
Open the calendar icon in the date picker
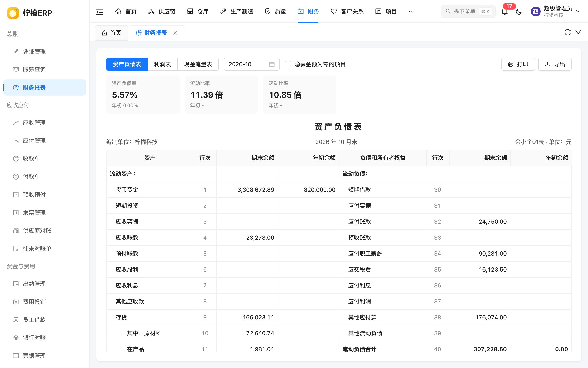(x=272, y=64)
